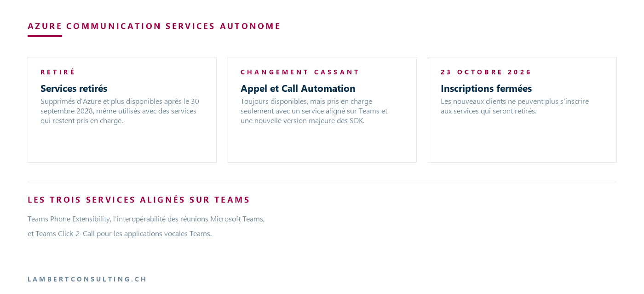Click the 'Services retirés' card title

click(x=74, y=88)
